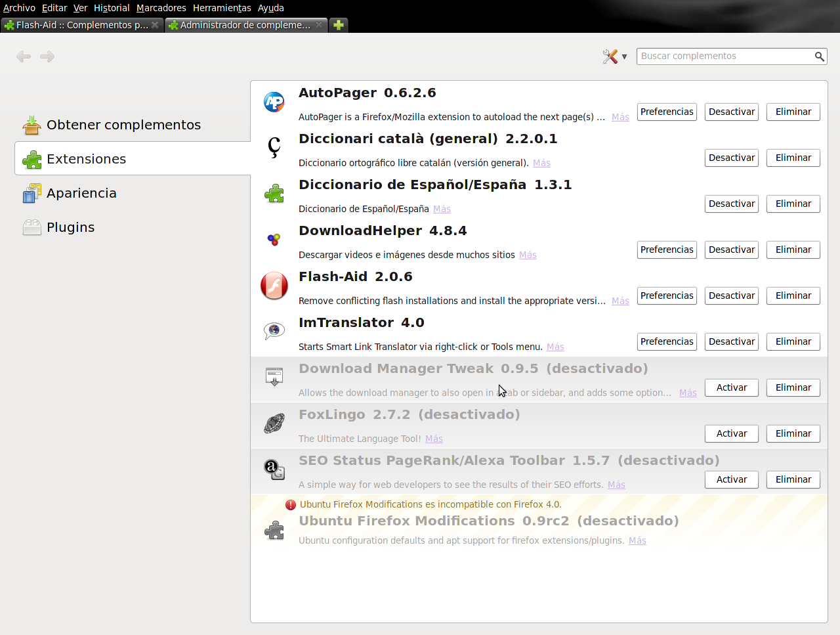Screen dimensions: 840x635
Task: Select Plugins category
Action: [133, 227]
